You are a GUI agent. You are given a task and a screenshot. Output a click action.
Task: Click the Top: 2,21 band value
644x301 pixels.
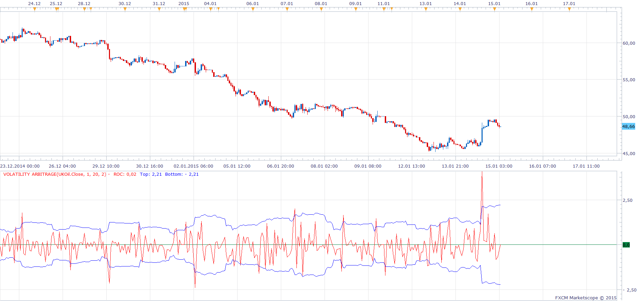pyautogui.click(x=151, y=174)
